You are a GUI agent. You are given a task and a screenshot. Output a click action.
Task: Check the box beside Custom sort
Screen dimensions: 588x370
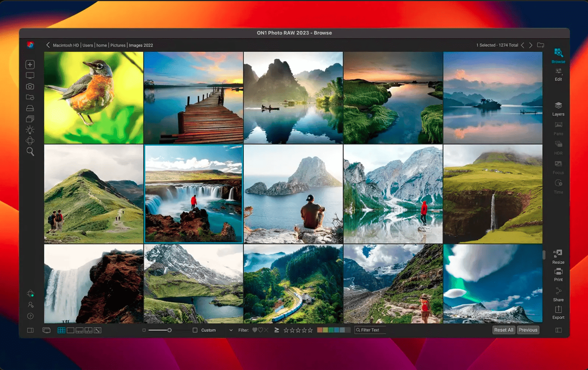click(x=195, y=330)
